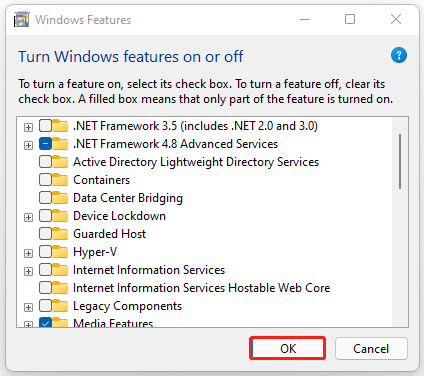Click the Hyper-V folder icon

pos(60,252)
